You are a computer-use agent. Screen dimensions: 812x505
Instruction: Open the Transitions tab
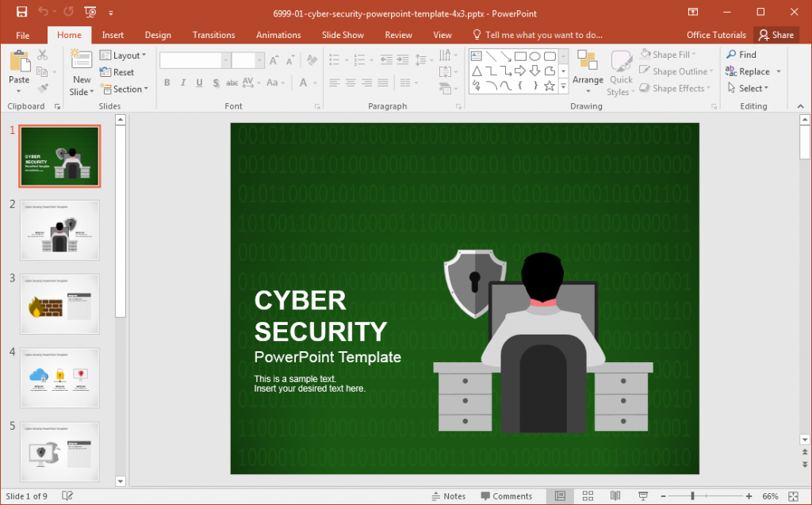point(213,34)
